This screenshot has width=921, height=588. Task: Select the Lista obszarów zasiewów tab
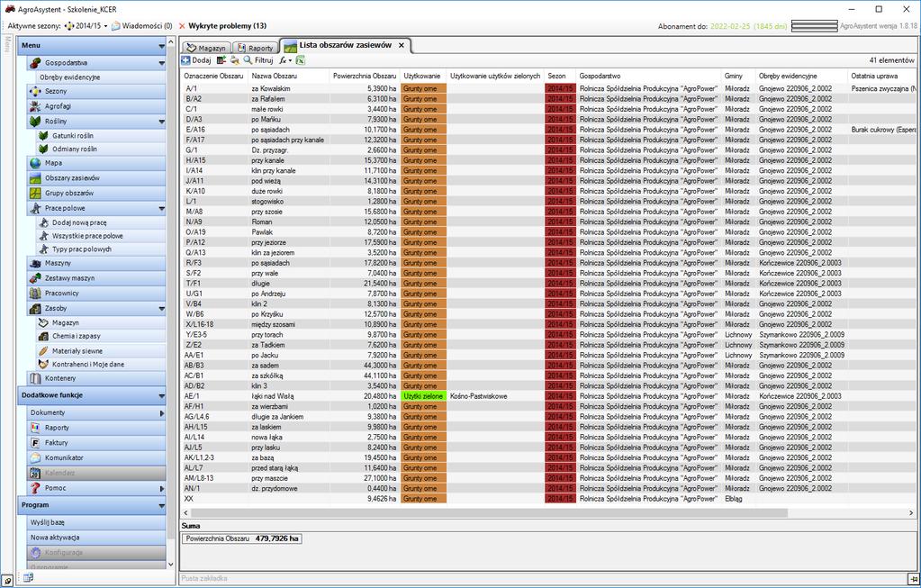click(344, 45)
